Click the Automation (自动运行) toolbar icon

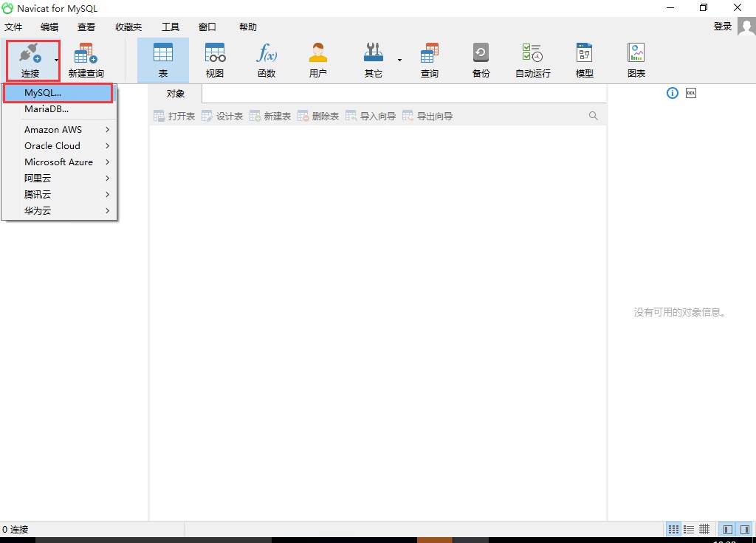[532, 60]
